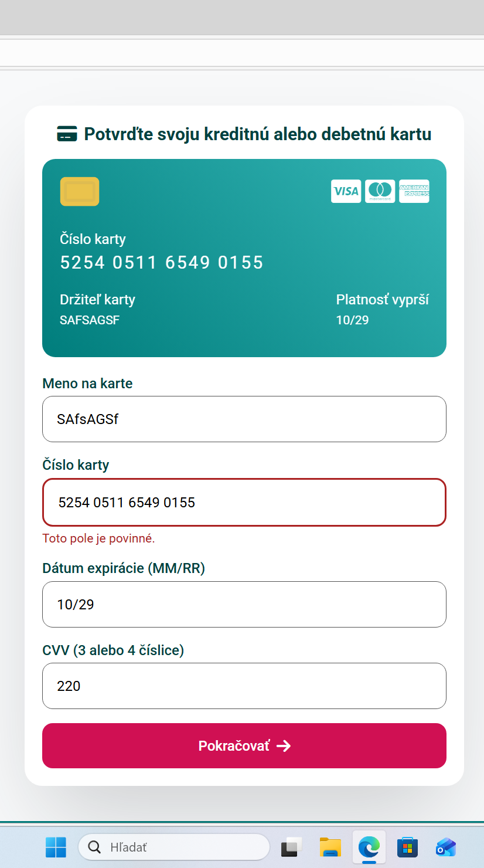Focus the Meno na karte field
Viewport: 484px width, 868px height.
click(244, 419)
